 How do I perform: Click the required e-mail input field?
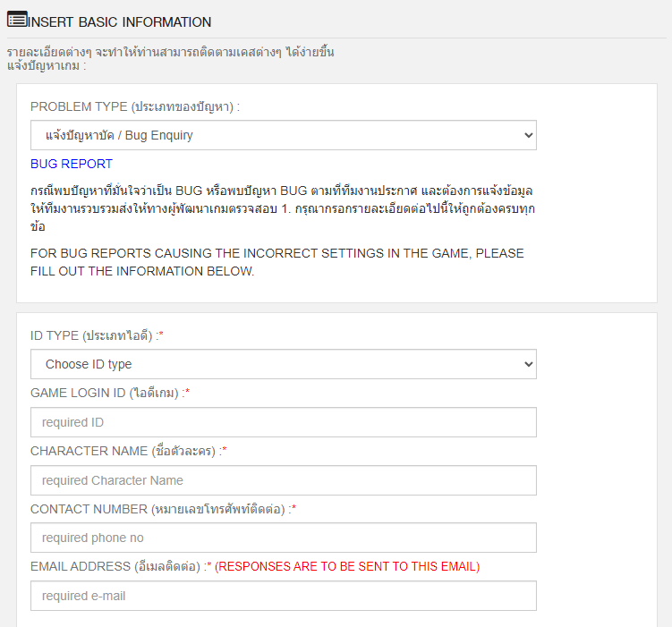click(283, 596)
